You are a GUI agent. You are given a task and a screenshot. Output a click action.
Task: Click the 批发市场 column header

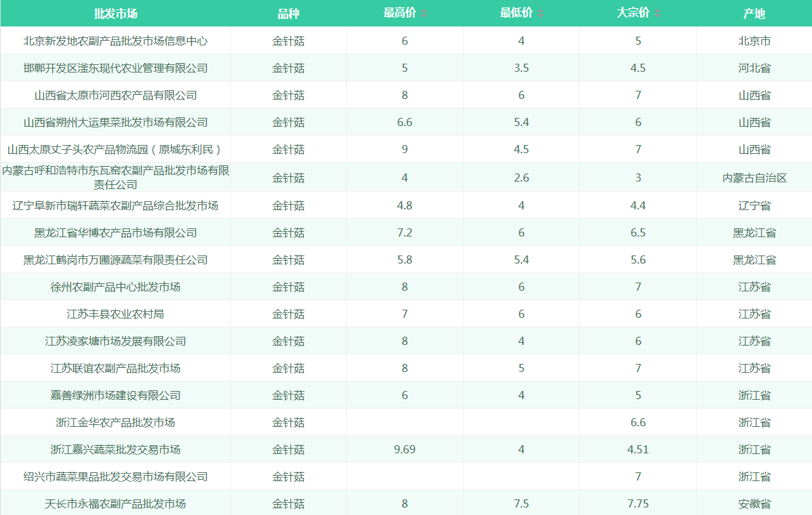(115, 14)
